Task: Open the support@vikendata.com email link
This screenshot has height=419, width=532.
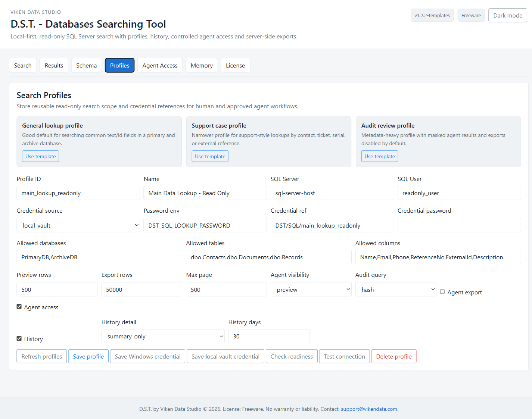Action: coord(369,409)
